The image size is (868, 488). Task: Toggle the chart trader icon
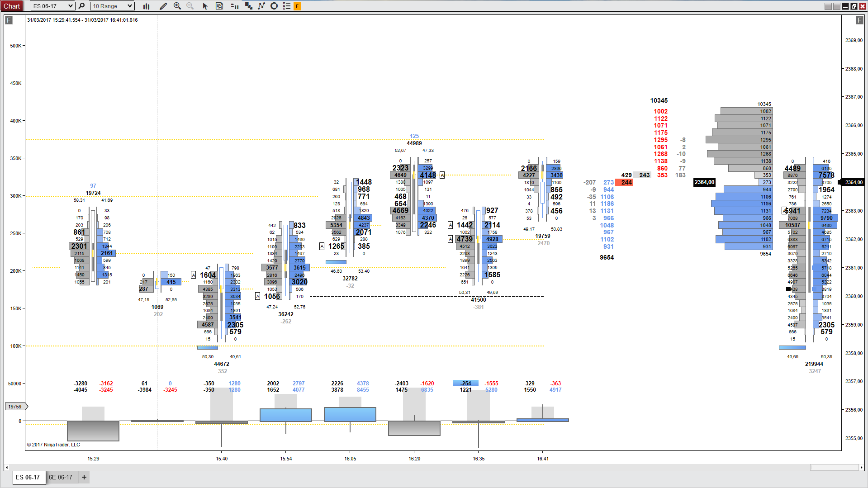[234, 6]
